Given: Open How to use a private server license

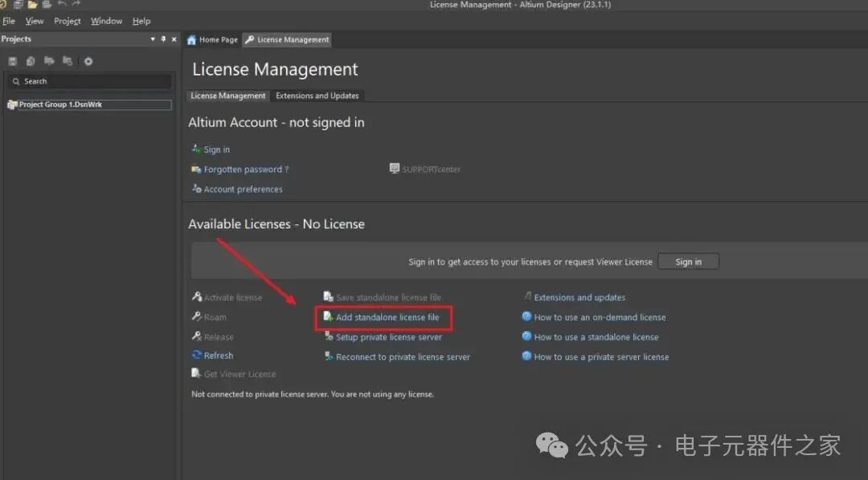Looking at the screenshot, I should 601,357.
